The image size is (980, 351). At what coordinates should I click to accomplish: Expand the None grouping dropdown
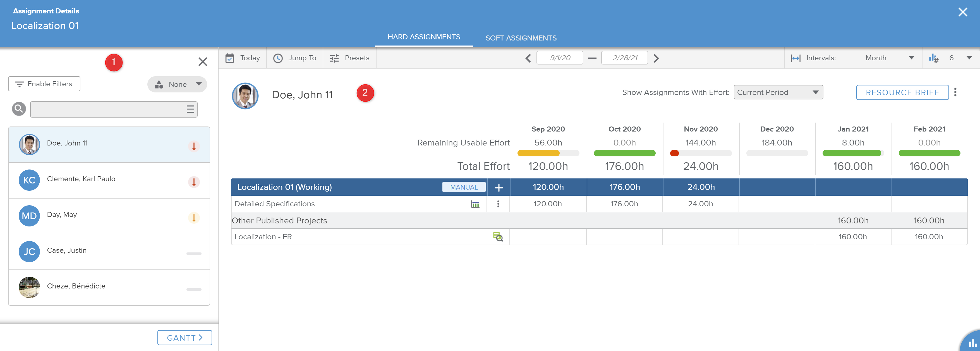tap(177, 85)
